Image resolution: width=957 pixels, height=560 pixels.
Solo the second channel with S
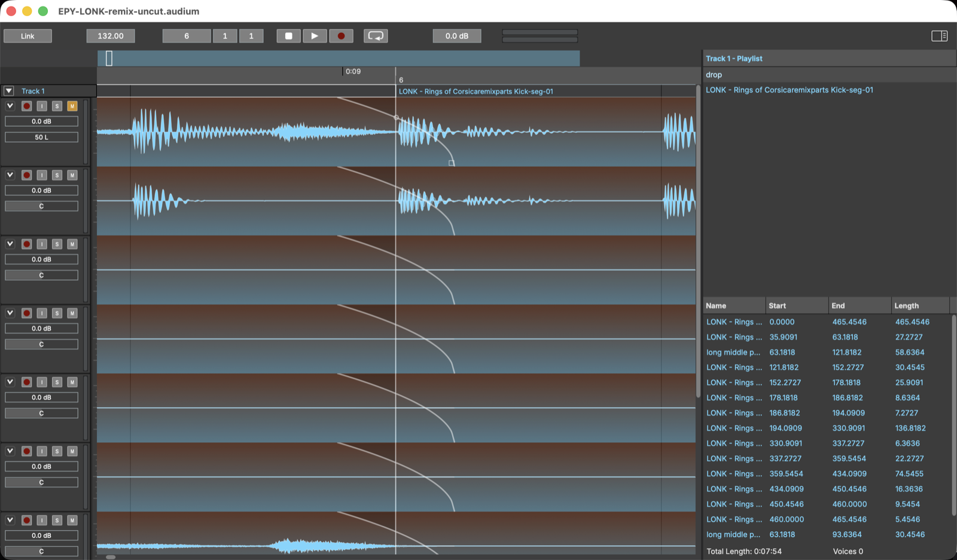pyautogui.click(x=57, y=175)
